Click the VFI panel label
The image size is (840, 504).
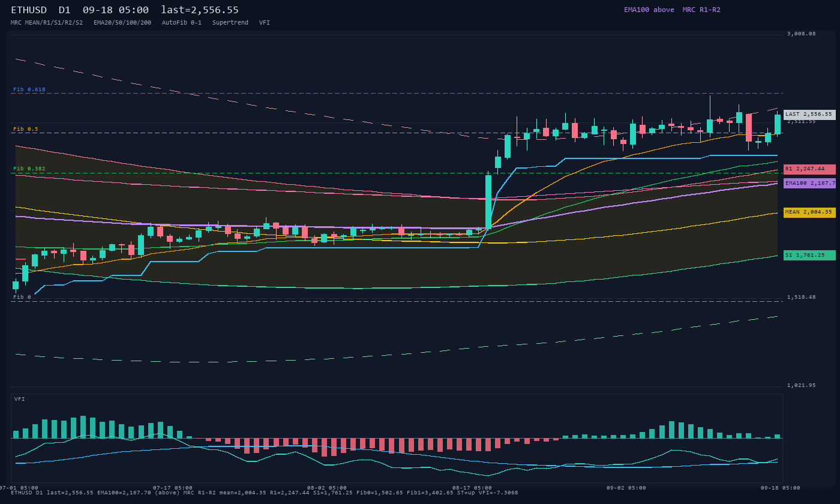(20, 399)
